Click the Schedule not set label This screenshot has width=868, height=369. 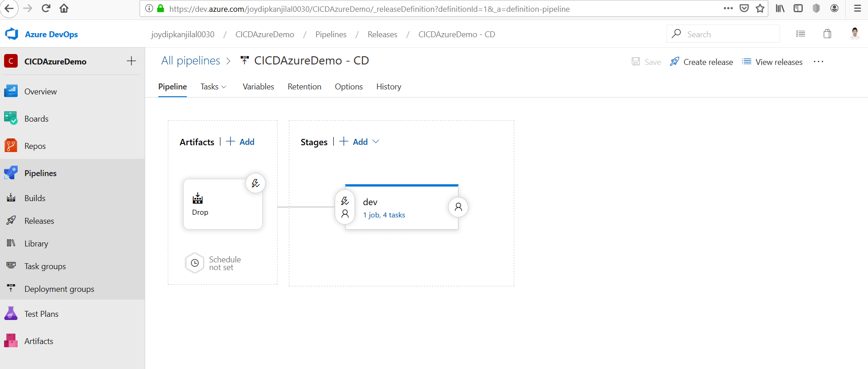coord(225,263)
